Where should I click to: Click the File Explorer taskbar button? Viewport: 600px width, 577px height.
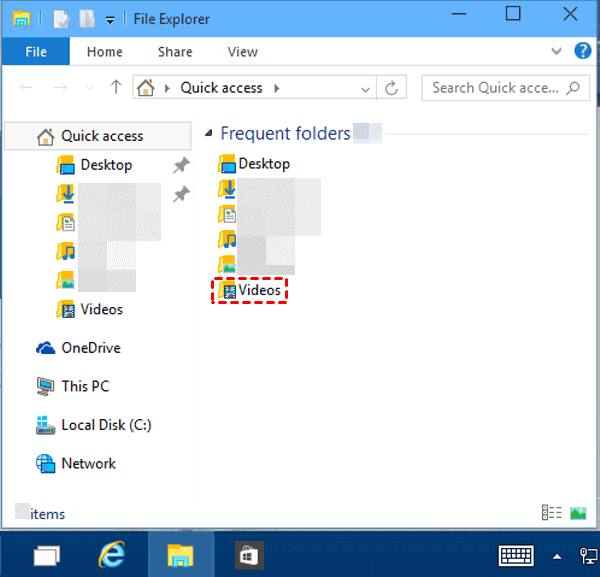tap(180, 554)
